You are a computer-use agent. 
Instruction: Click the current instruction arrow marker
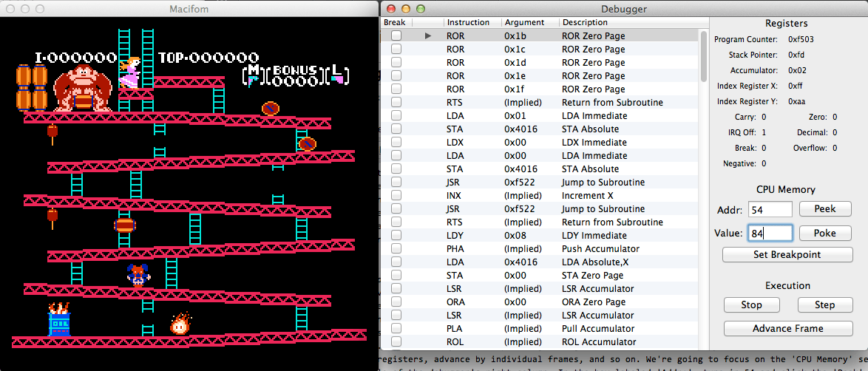[428, 36]
